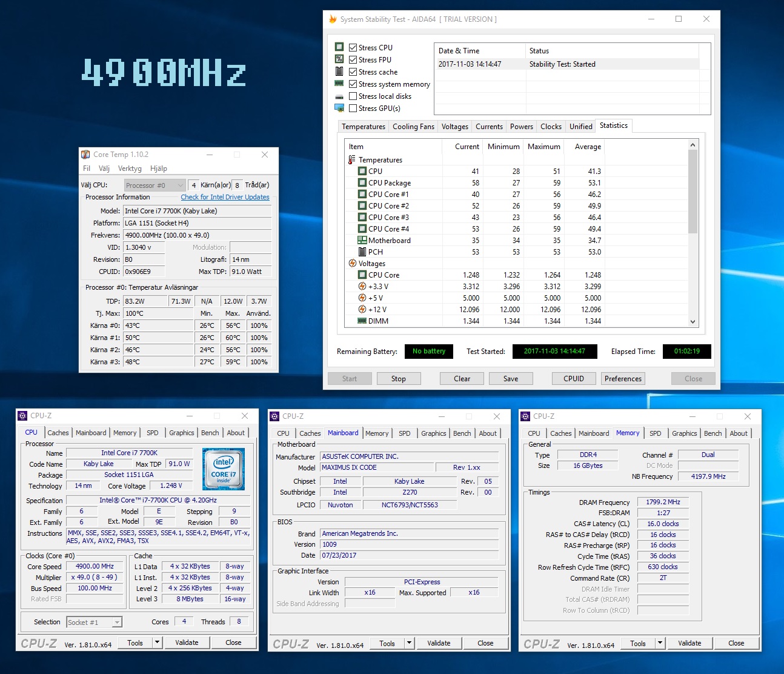Click the statistics scrollbar down arrow
This screenshot has width=784, height=674.
[693, 322]
